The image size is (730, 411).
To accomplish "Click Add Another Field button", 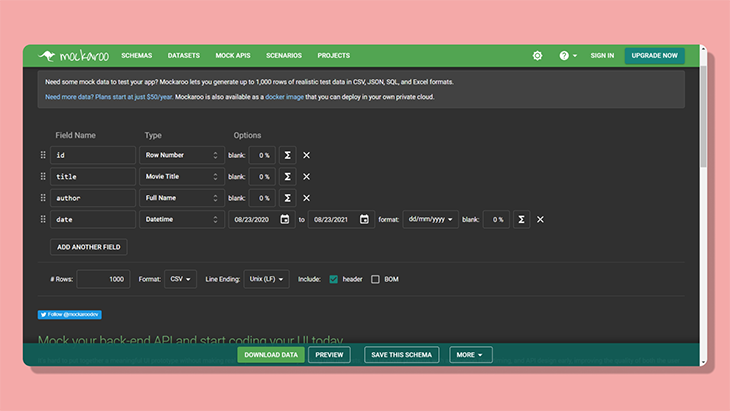I will click(x=88, y=247).
